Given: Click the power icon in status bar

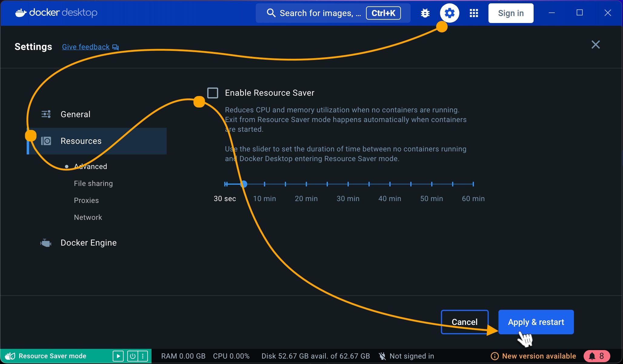Looking at the screenshot, I should [132, 356].
